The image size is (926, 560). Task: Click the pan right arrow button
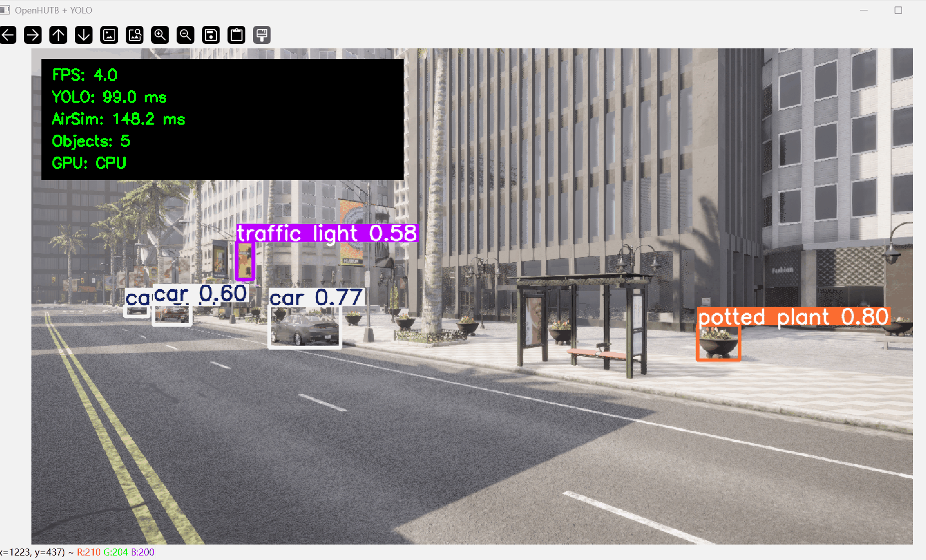click(33, 35)
